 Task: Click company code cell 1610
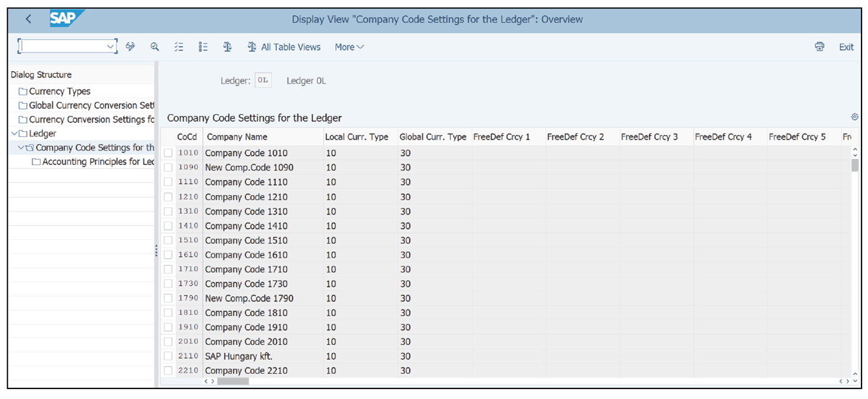(188, 255)
